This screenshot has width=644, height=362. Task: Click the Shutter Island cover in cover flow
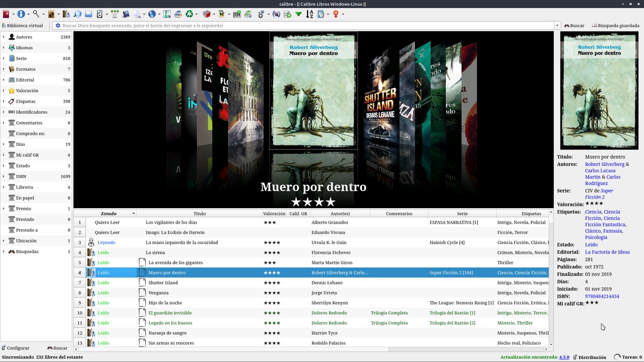tap(380, 96)
